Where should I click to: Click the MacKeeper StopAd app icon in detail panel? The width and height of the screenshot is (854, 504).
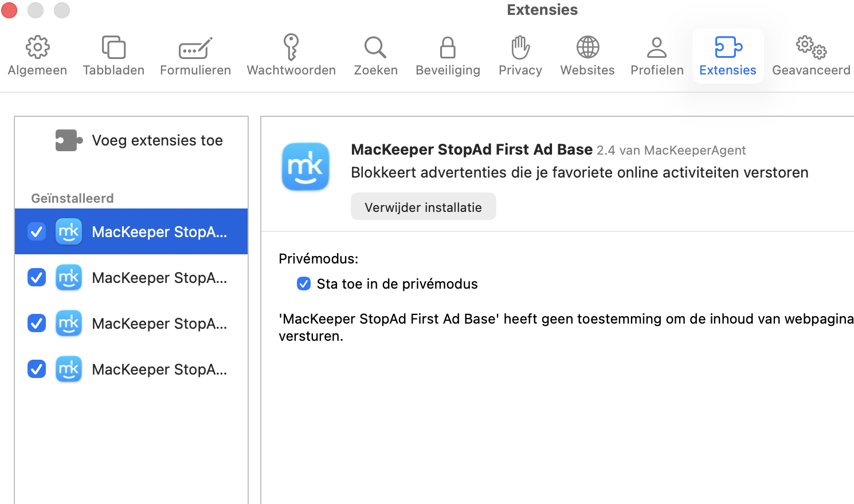305,167
